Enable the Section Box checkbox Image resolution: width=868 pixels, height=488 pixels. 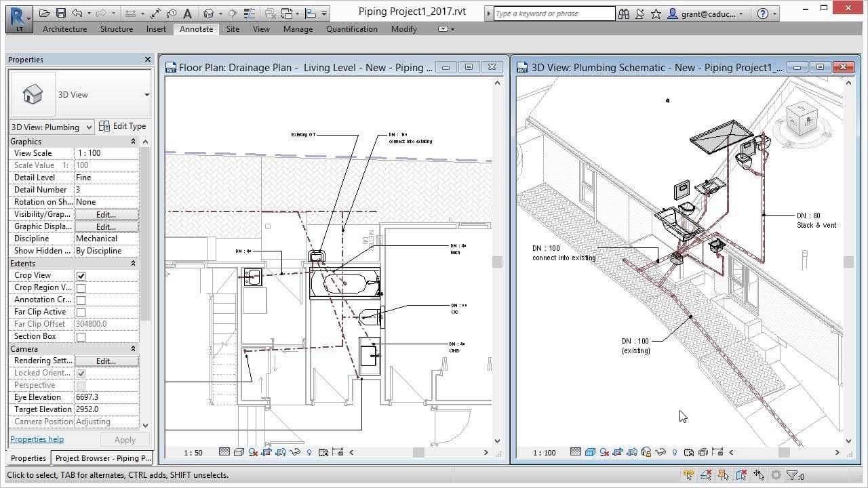coord(81,337)
